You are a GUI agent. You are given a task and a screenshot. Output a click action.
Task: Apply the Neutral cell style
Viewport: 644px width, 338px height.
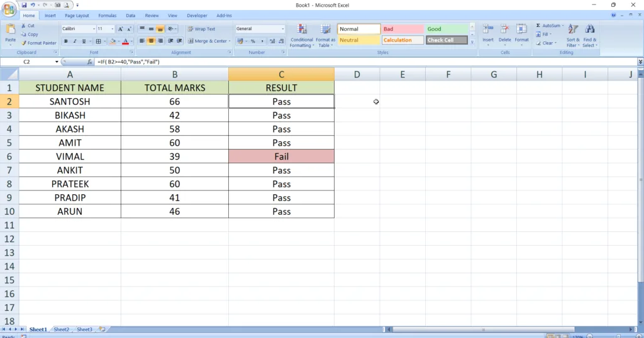[358, 40]
